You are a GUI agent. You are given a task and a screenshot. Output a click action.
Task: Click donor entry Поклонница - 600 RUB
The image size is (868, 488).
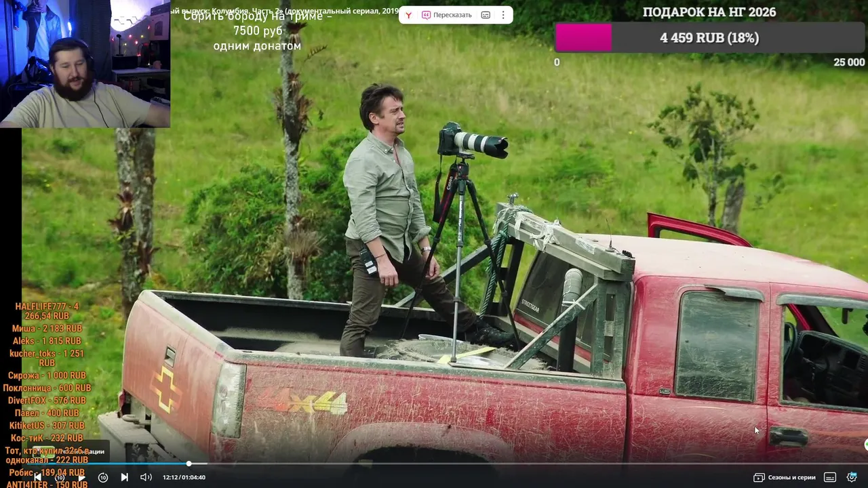pos(47,388)
